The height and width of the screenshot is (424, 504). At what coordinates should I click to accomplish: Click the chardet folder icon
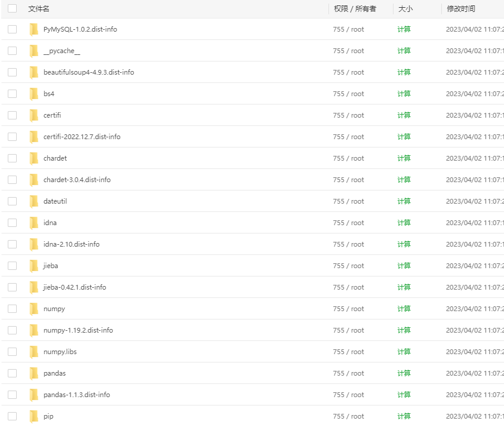point(34,159)
